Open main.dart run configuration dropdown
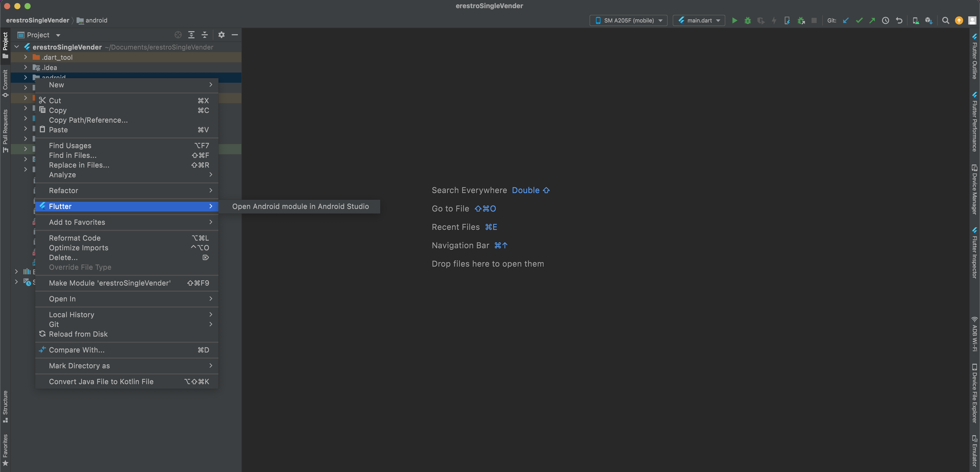Viewport: 980px width, 472px height. point(699,20)
